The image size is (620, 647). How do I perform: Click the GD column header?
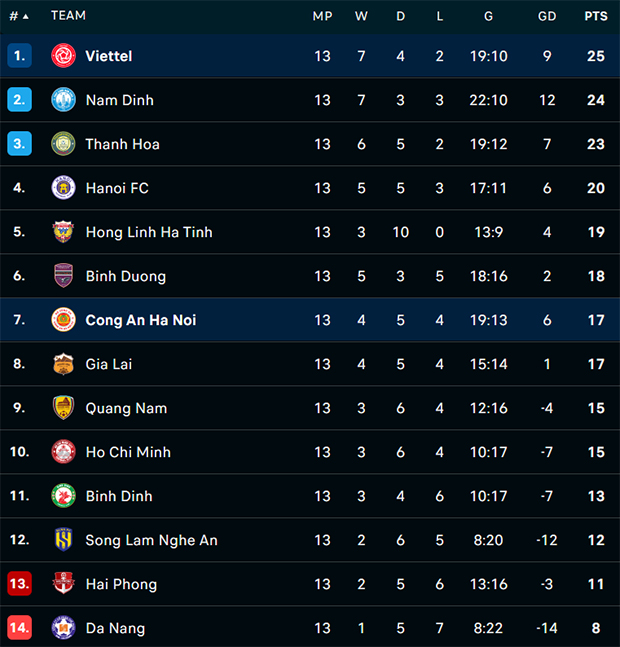point(547,16)
